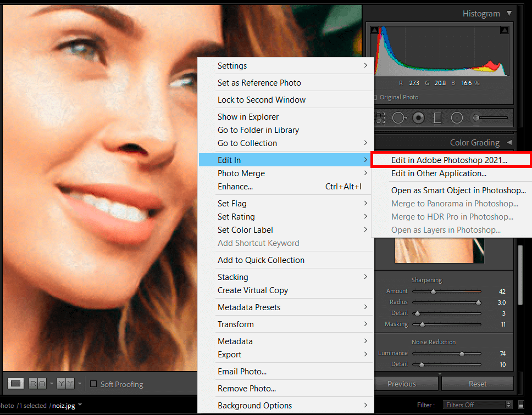The image size is (532, 415).
Task: Adjust the Noise Reduction Detail slider
Action: click(x=446, y=364)
